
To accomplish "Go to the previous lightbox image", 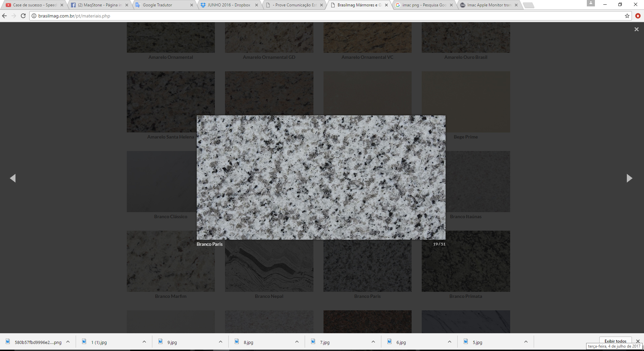I will [13, 178].
